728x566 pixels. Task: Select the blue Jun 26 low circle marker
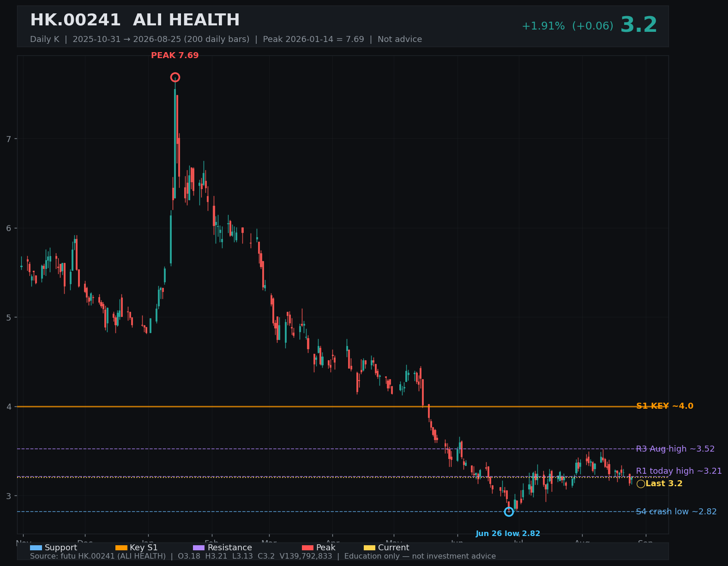tap(509, 512)
